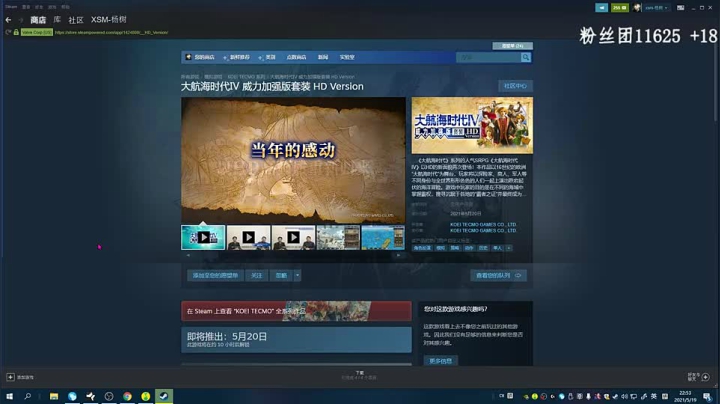
Task: Open the 社区 (Community) tab
Action: 76,20
